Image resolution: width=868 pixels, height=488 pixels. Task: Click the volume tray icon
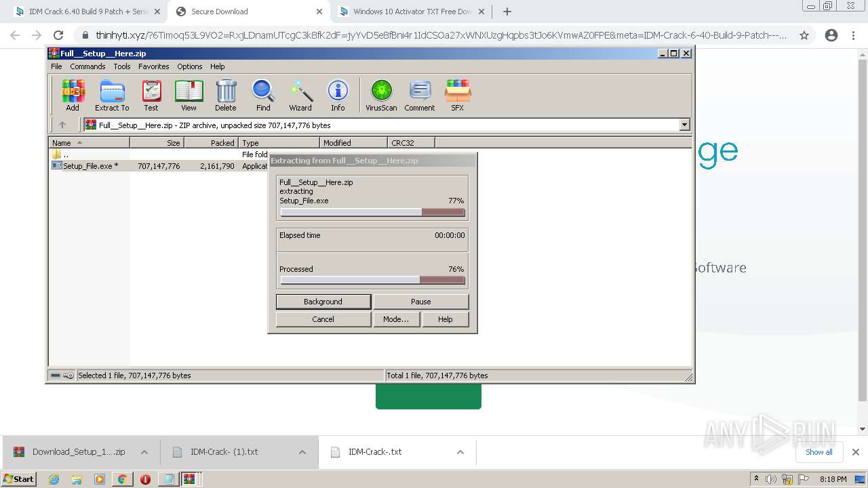[x=772, y=479]
